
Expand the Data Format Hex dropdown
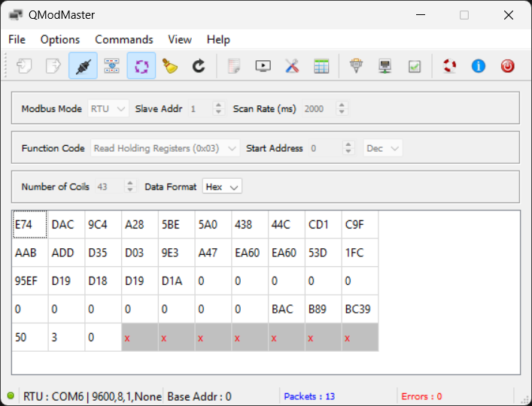(223, 186)
